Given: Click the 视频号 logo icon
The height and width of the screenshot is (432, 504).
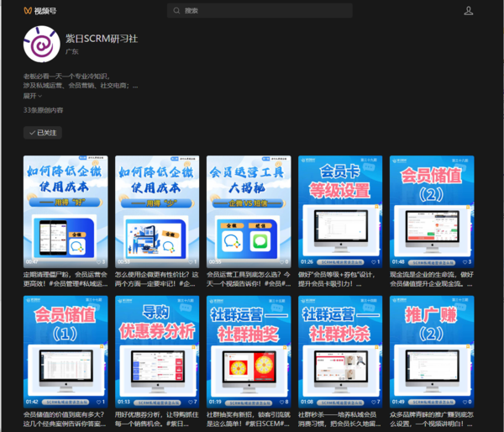Looking at the screenshot, I should coord(28,11).
